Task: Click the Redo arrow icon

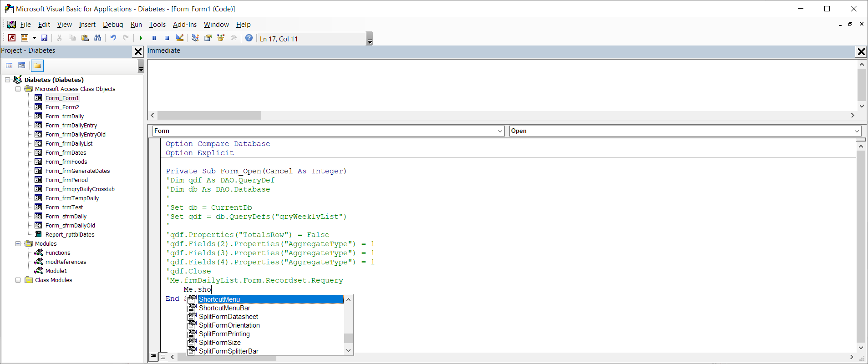Action: (126, 38)
